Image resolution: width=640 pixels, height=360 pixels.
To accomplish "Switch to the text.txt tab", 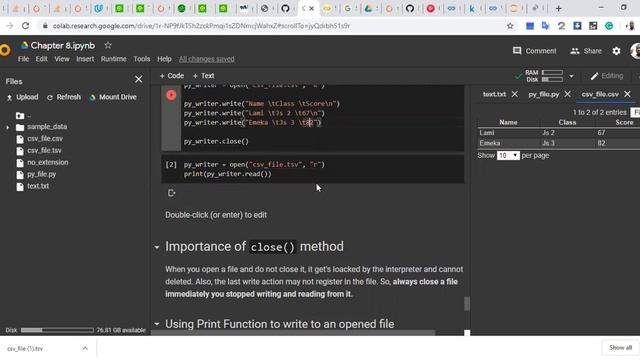I will pos(494,94).
